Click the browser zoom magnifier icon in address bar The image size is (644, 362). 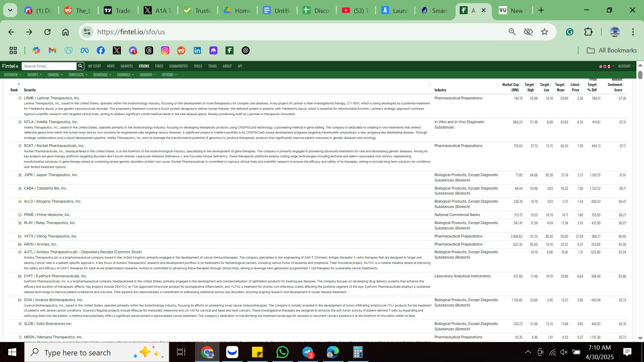[x=512, y=32]
